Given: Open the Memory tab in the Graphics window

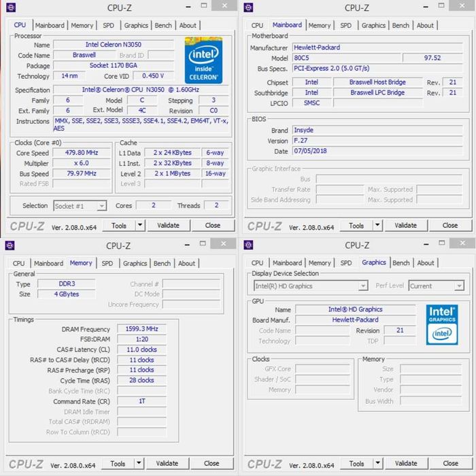Looking at the screenshot, I should [x=320, y=263].
